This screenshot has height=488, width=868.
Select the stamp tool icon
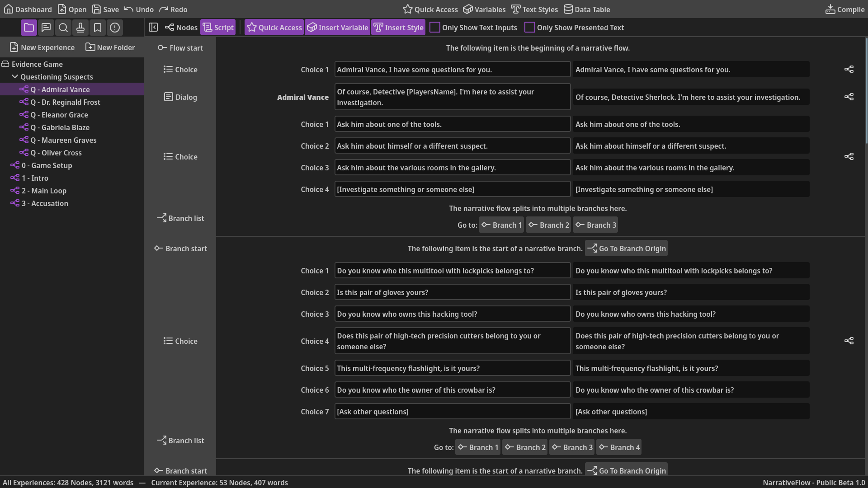pyautogui.click(x=80, y=28)
